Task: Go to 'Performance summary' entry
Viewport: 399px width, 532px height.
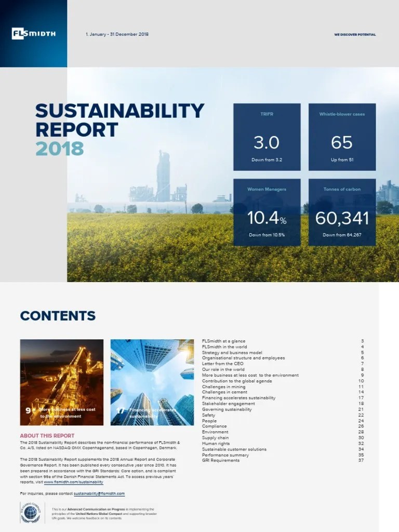Action: [x=225, y=455]
